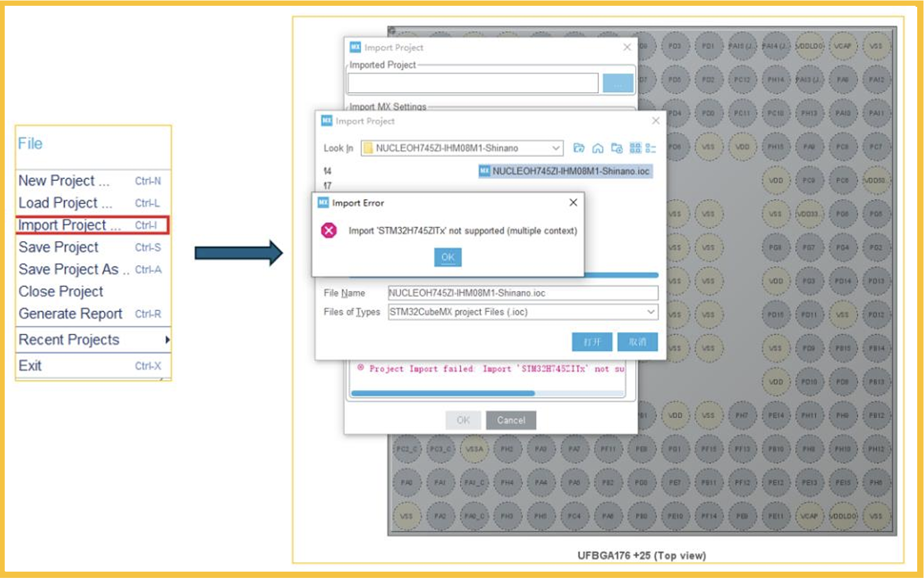Go up one folder in file chooser
Image resolution: width=924 pixels, height=579 pixels.
(x=579, y=148)
